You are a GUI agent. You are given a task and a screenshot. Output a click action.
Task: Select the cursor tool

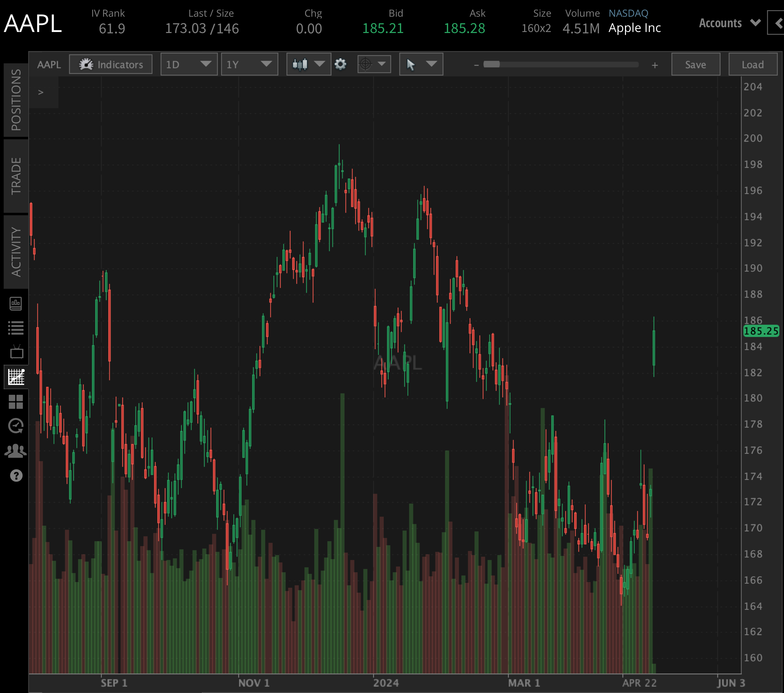410,64
